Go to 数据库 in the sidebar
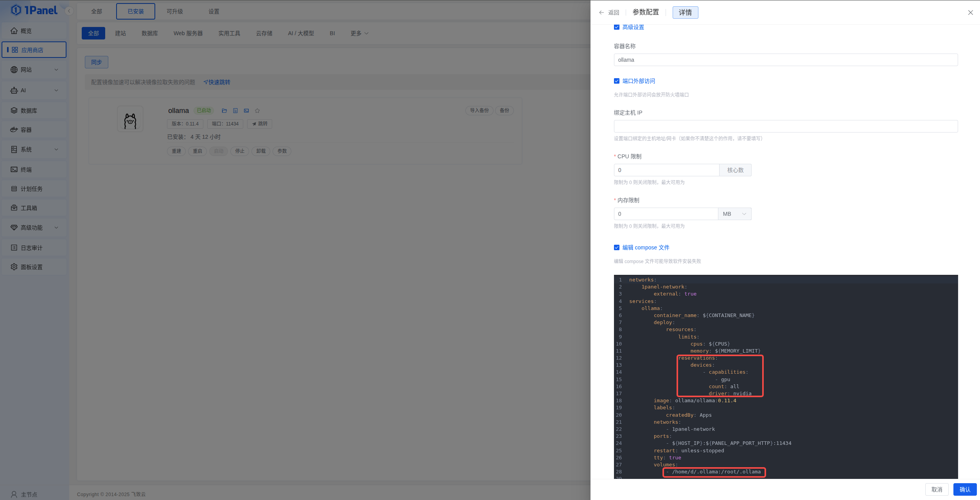Screen dimensions: 980x500 (34, 111)
